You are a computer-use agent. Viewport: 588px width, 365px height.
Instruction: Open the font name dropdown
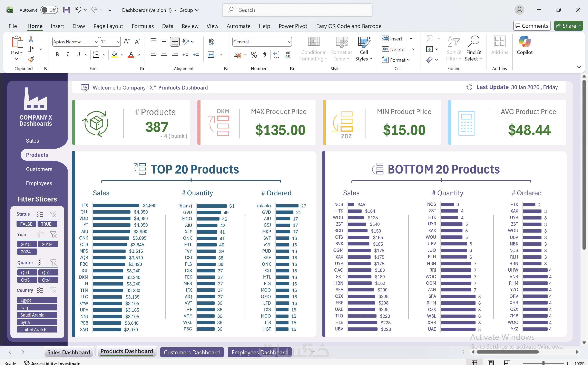[x=96, y=42]
